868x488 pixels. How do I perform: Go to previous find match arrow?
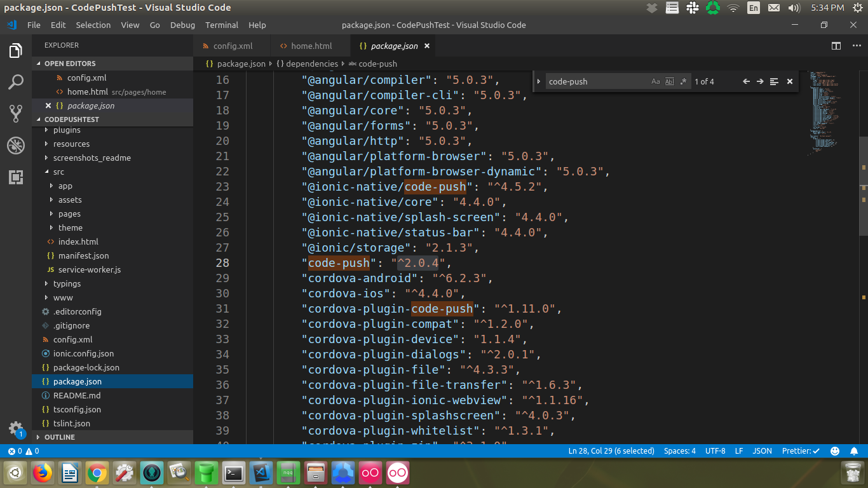tap(747, 81)
